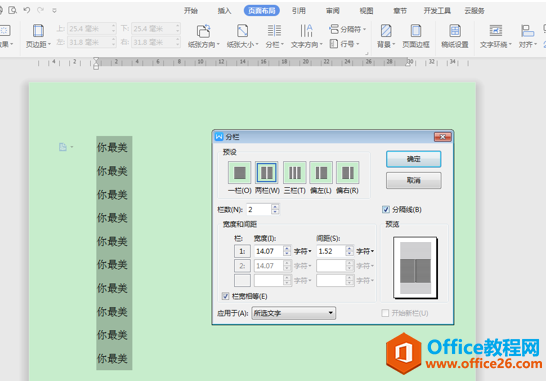
Task: Open the 对齐 align tool
Action: [528, 36]
